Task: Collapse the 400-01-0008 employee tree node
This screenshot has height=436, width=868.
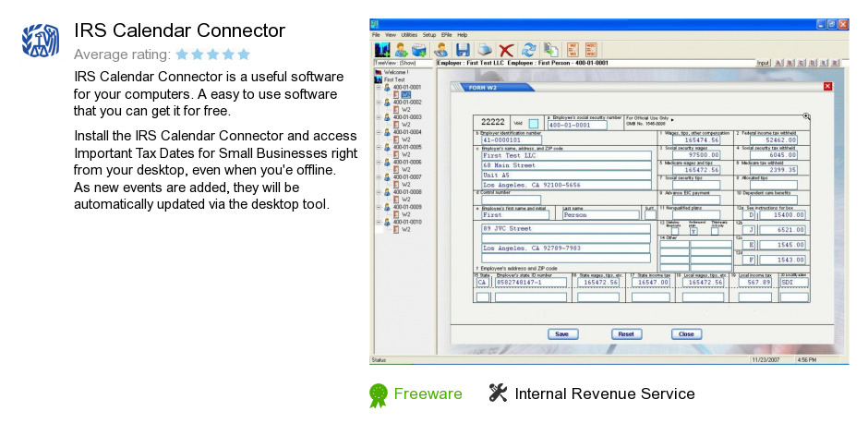Action: click(x=379, y=192)
